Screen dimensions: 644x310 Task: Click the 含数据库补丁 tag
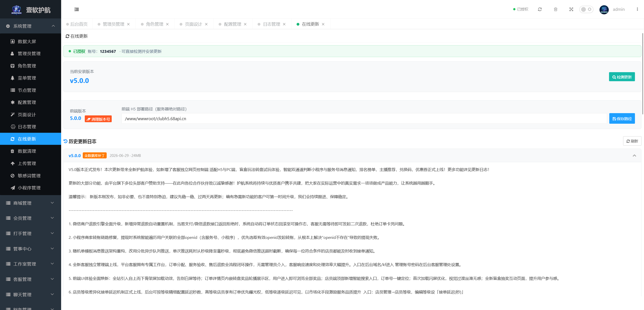(x=95, y=156)
